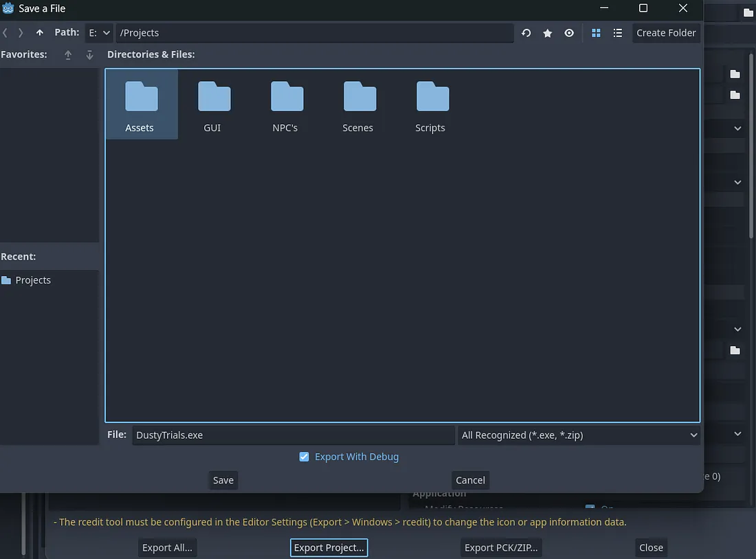Toggle hidden files visibility eye icon
The image size is (756, 559).
[569, 33]
